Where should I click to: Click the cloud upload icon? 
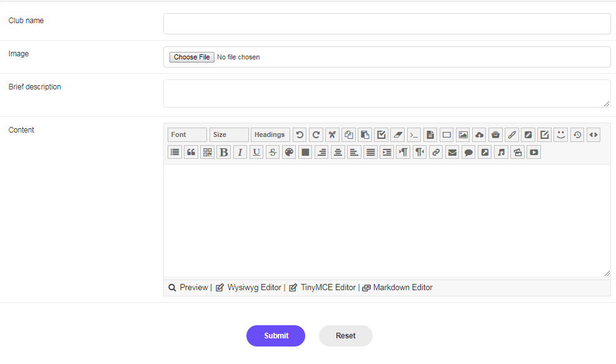click(x=479, y=135)
